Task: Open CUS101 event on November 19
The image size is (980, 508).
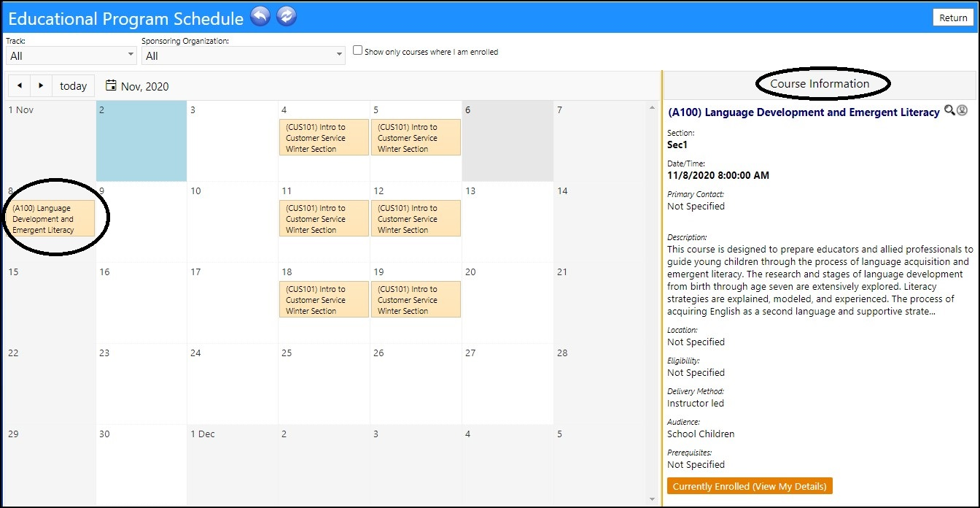Action: click(x=416, y=299)
